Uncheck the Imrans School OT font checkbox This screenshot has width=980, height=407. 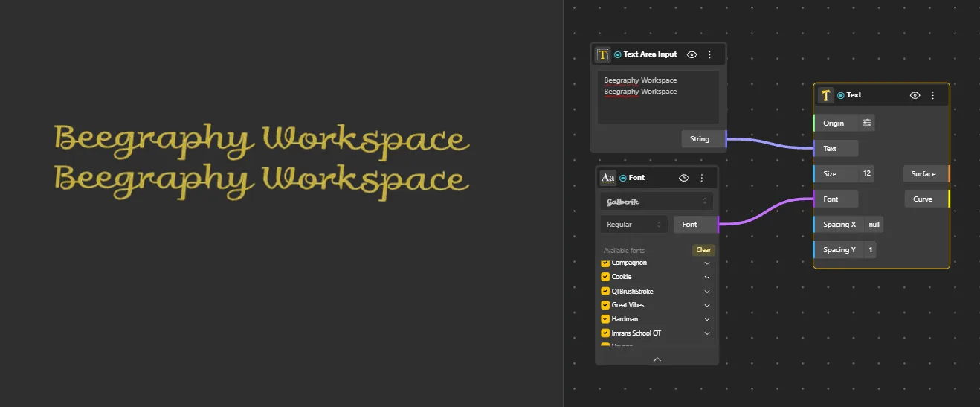pos(605,333)
